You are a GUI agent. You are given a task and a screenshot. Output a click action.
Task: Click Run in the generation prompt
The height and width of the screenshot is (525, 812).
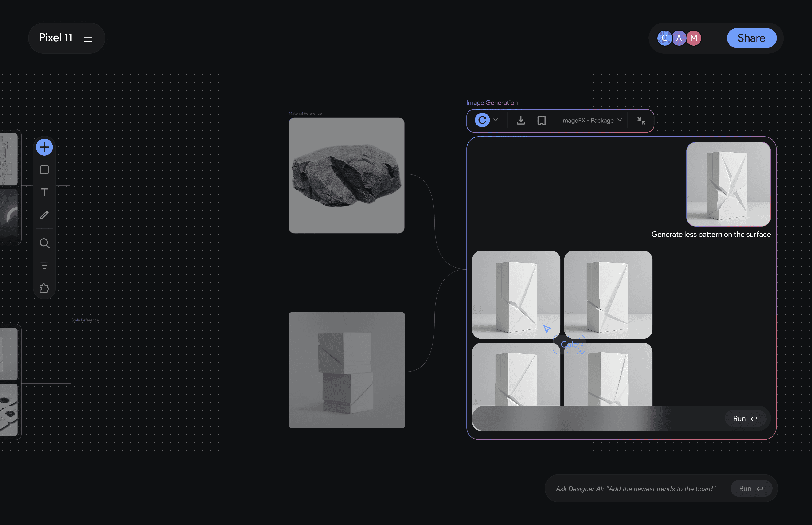[x=745, y=419]
